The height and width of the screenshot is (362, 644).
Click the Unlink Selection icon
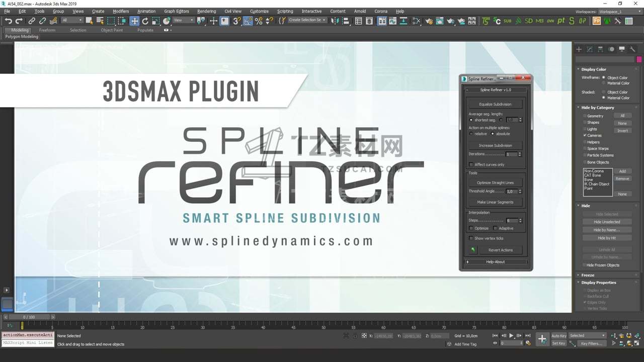click(x=42, y=21)
